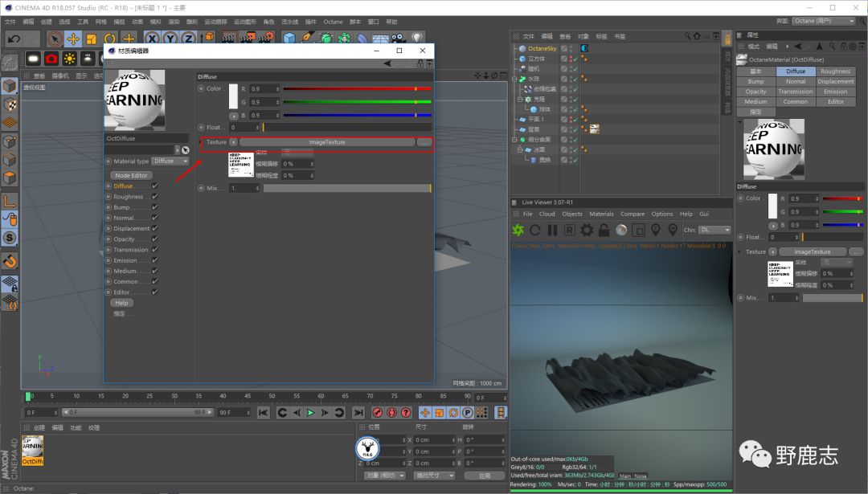Jump to the end of the timeline
The height and width of the screenshot is (494, 868).
pyautogui.click(x=357, y=412)
